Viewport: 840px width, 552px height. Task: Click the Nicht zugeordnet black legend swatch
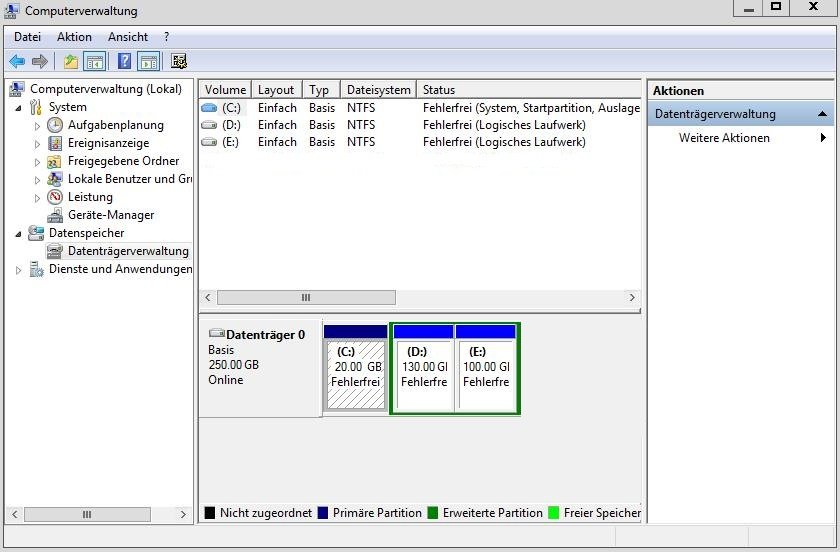pos(210,513)
